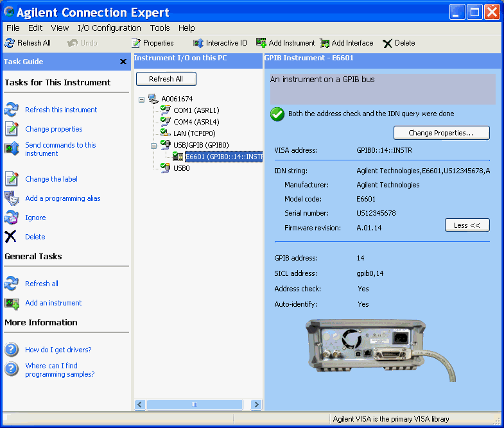
Task: Click the Refresh all link
Action: click(x=42, y=284)
